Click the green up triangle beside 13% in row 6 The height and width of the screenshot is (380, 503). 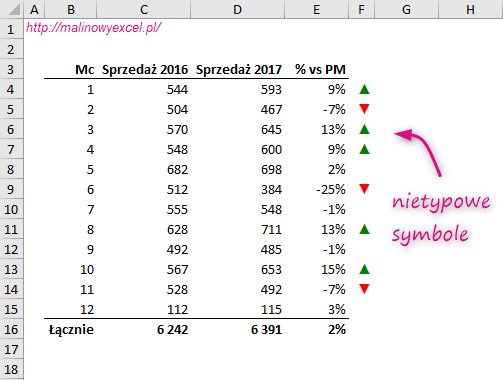pyautogui.click(x=364, y=129)
